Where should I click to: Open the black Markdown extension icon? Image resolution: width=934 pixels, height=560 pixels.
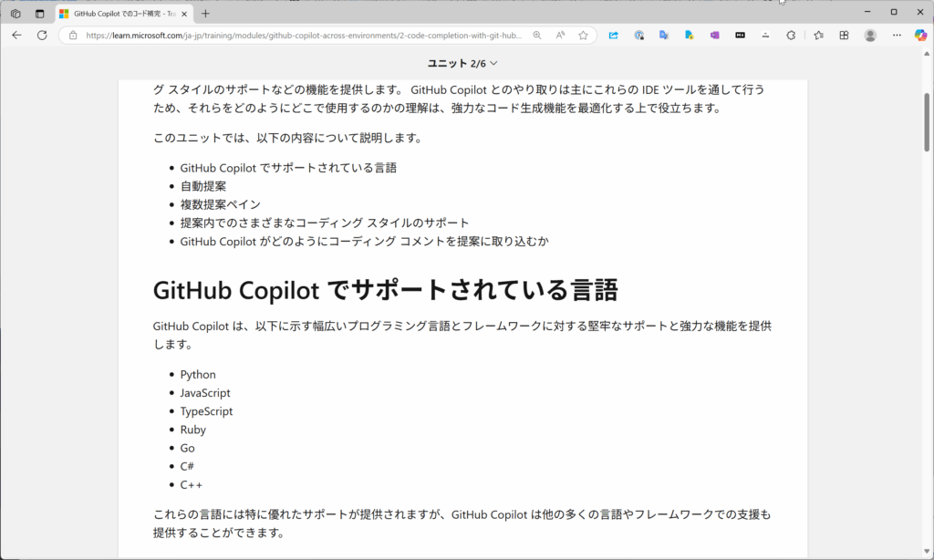point(740,36)
